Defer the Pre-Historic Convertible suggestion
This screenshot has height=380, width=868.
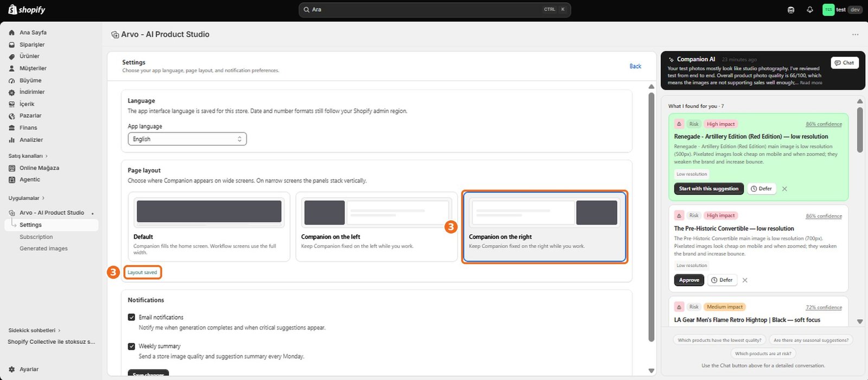pyautogui.click(x=722, y=280)
